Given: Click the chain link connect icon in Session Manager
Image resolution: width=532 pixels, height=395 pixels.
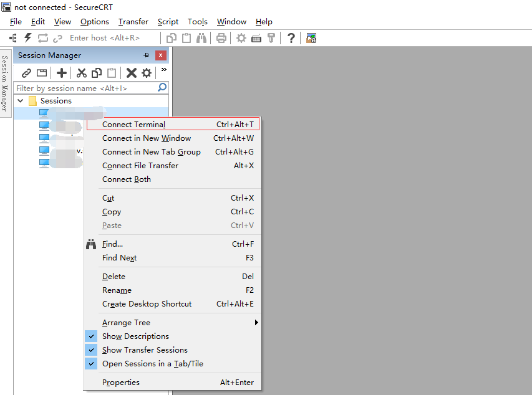Looking at the screenshot, I should point(26,73).
